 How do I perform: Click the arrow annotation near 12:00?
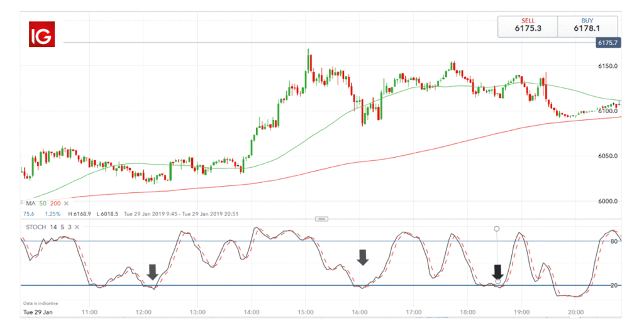coord(152,271)
